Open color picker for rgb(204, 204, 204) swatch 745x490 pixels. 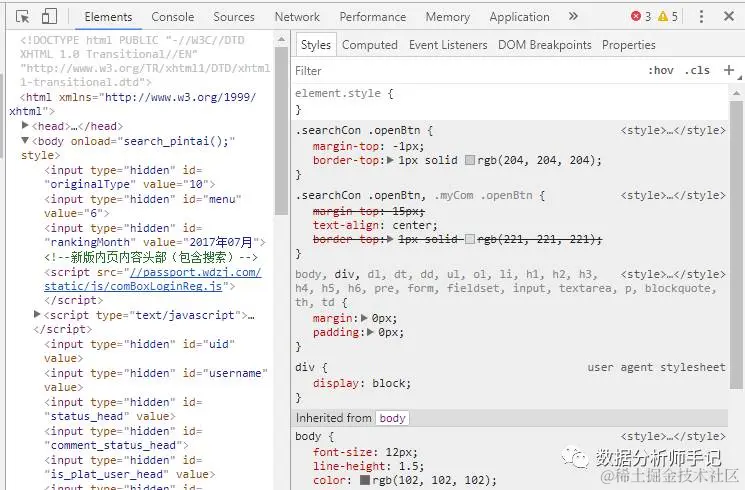pos(470,160)
